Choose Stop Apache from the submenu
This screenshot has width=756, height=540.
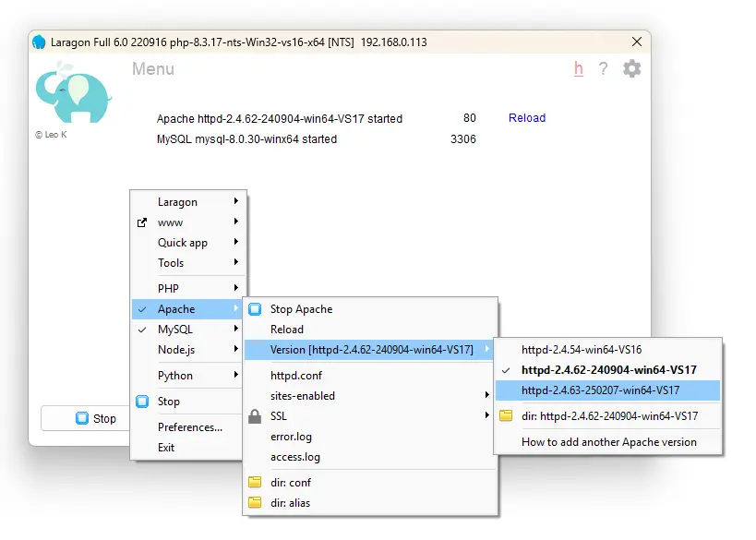click(x=370, y=309)
